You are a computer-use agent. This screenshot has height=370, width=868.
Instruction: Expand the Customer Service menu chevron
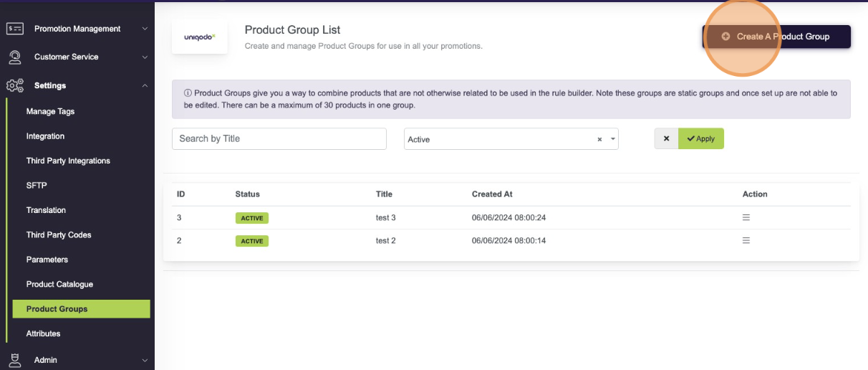(145, 57)
